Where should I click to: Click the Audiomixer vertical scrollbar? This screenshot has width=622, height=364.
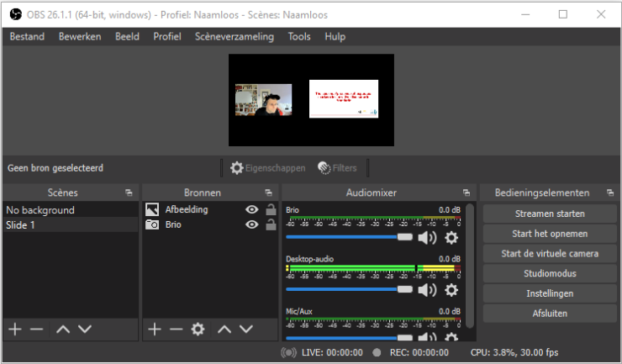pyautogui.click(x=470, y=266)
